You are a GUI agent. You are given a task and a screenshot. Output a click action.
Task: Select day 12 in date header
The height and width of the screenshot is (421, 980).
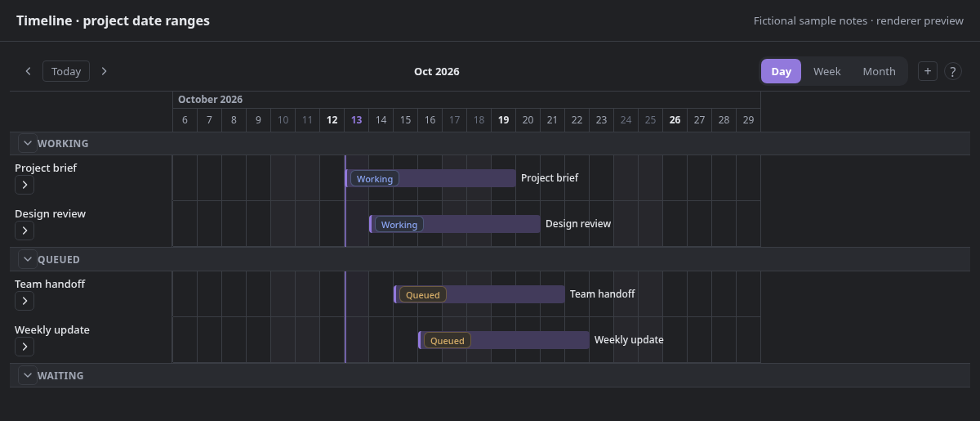[x=332, y=119]
